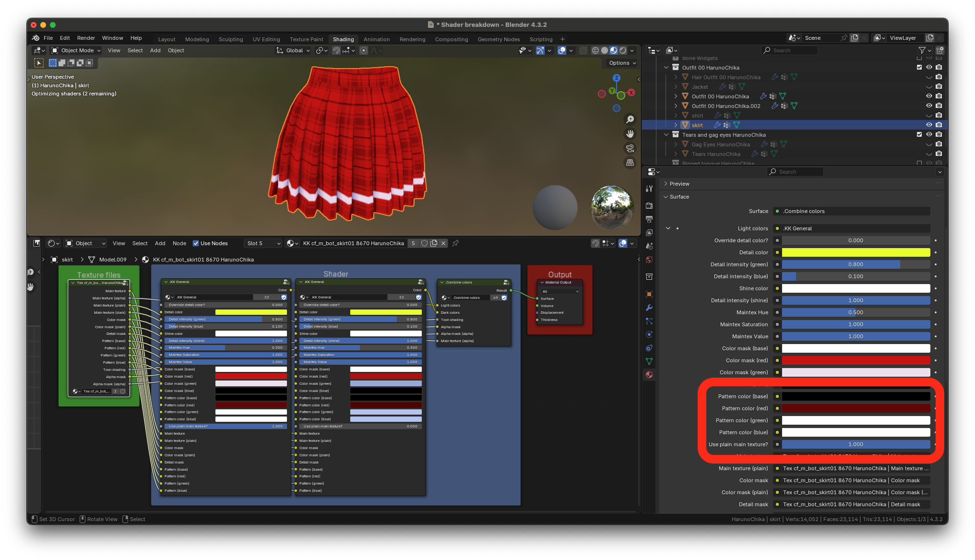Click the viewport zoom magnifier icon
The height and width of the screenshot is (560, 975).
click(x=630, y=119)
